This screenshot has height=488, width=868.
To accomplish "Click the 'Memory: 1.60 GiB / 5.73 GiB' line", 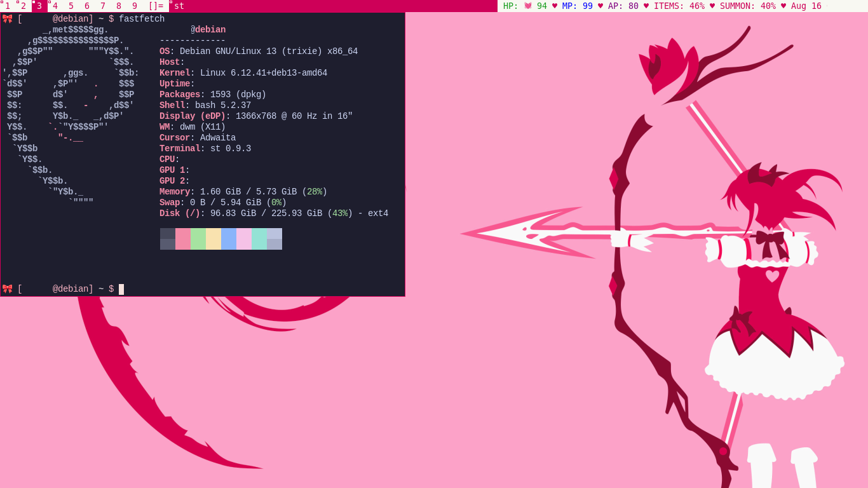I will click(243, 192).
